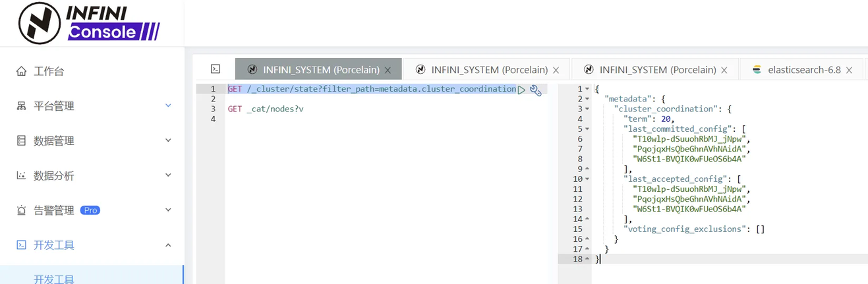Select the highlighted 开发工具 submenu entry

tap(92, 275)
